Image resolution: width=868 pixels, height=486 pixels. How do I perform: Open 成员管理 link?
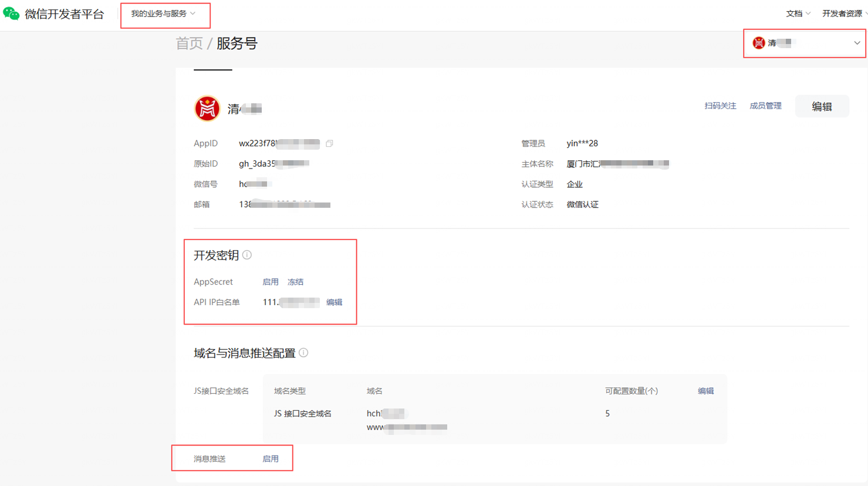point(765,106)
